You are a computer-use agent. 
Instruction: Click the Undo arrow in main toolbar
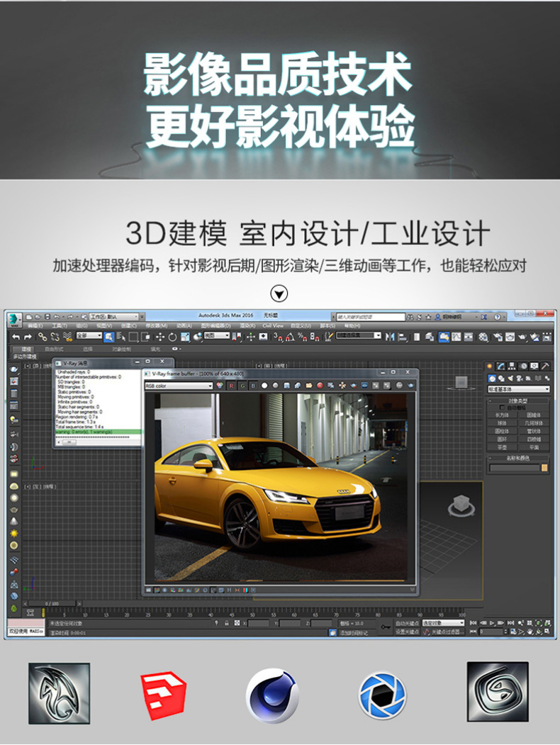pos(16,336)
